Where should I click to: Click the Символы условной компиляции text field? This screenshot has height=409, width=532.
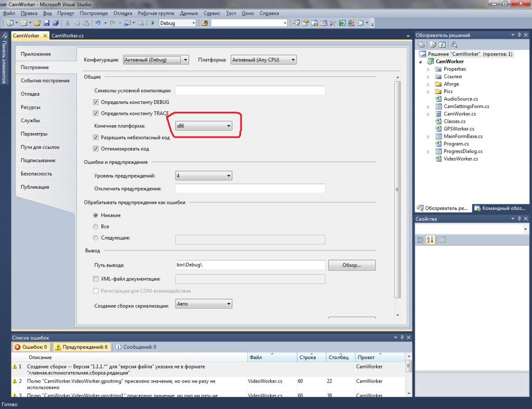(250, 90)
